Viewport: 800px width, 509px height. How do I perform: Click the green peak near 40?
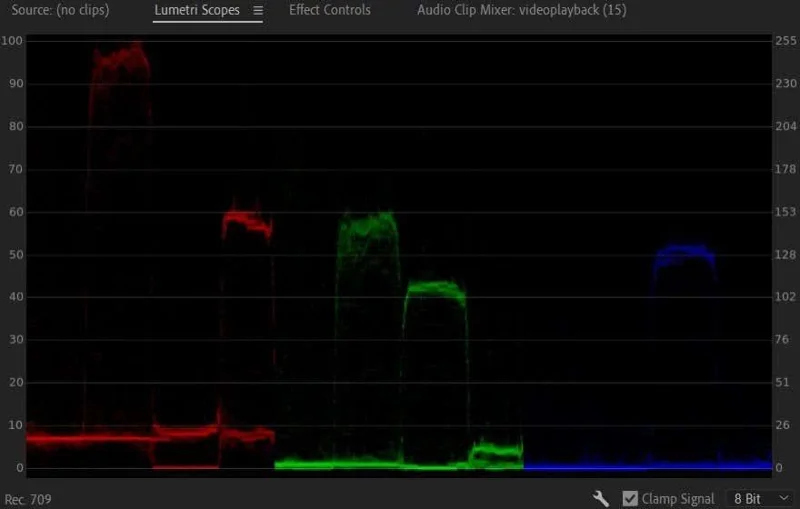tap(435, 289)
